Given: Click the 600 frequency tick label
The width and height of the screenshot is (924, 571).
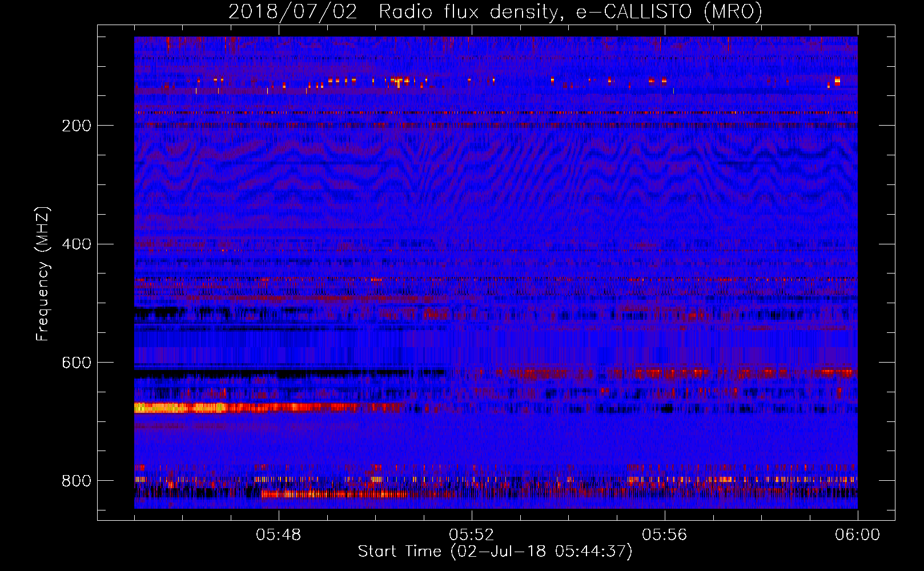Looking at the screenshot, I should tap(77, 363).
